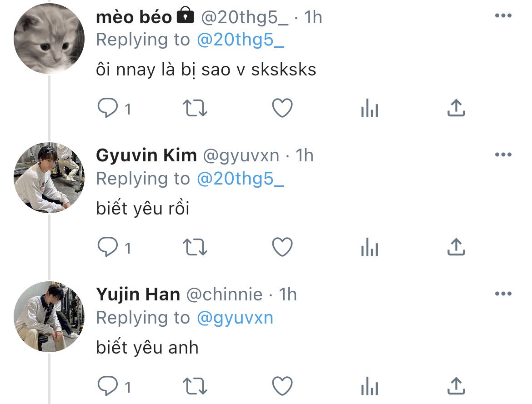The width and height of the screenshot is (532, 404).
Task: Retweet mèo béo's tweet
Action: pyautogui.click(x=195, y=109)
